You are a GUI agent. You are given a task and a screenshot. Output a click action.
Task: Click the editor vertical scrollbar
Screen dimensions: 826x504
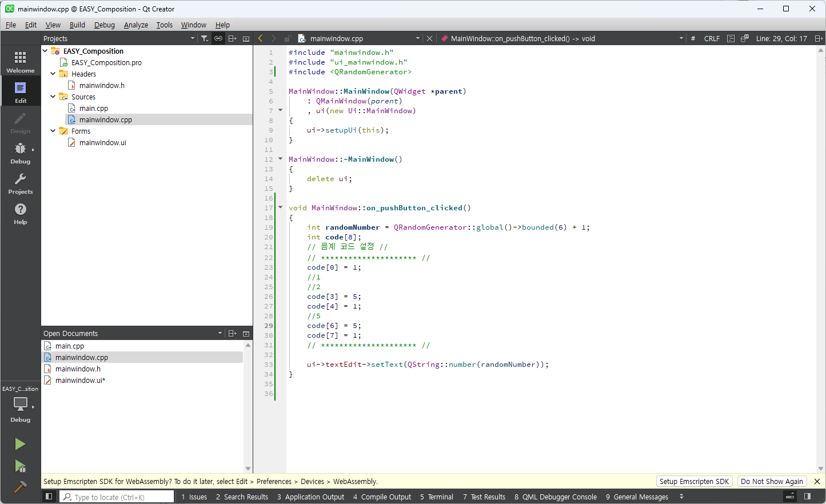(821, 259)
